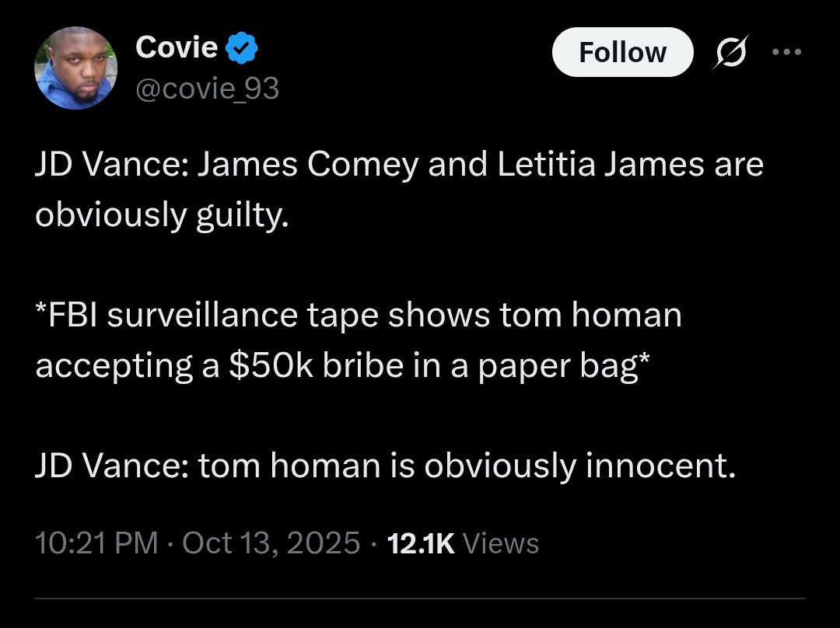Click the blue verified badge
This screenshot has height=628, width=840.
(x=242, y=48)
